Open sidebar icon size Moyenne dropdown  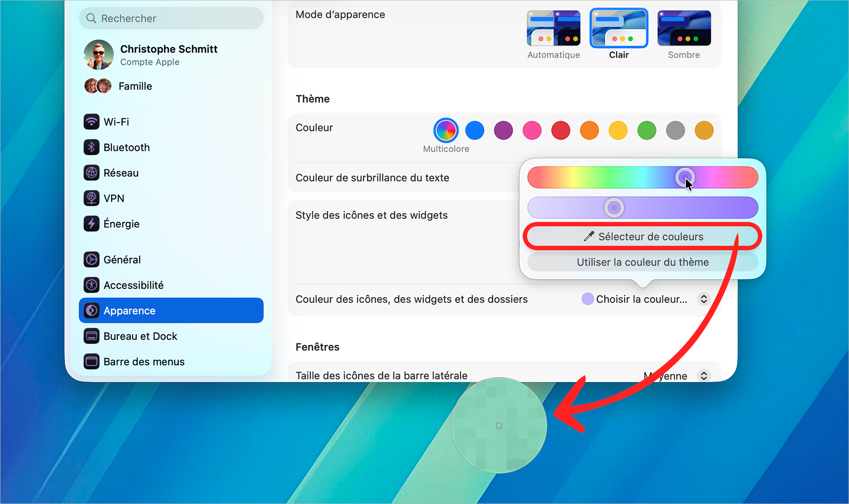pos(704,376)
